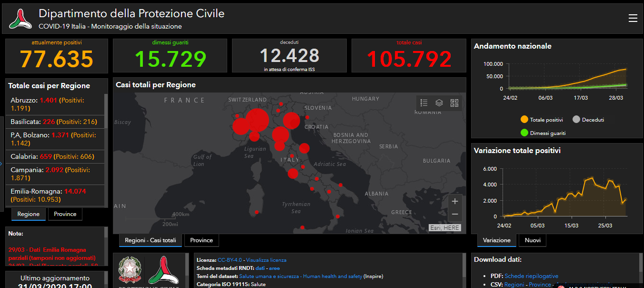The height and width of the screenshot is (288, 644).
Task: Select the largest red bubble over Lombardy
Action: [257, 120]
